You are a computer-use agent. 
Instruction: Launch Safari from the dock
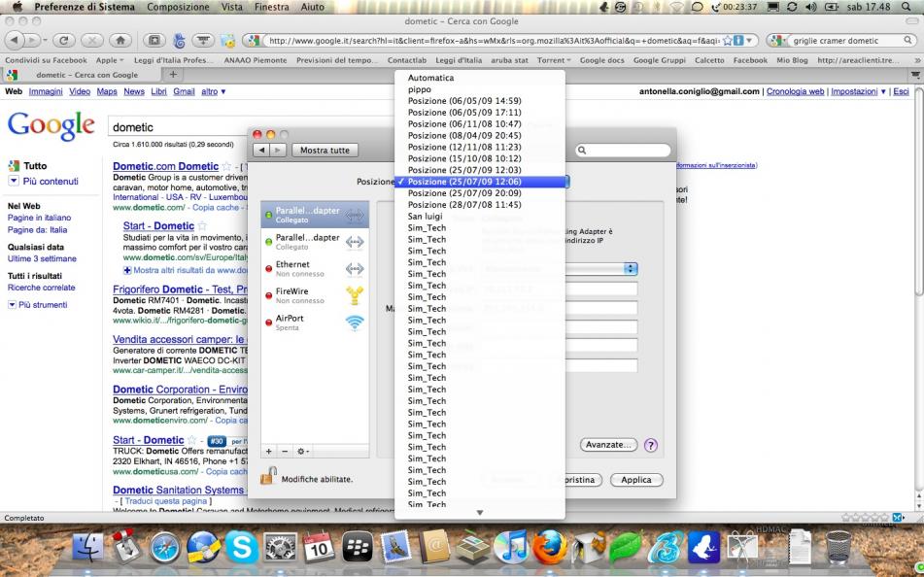[x=164, y=548]
